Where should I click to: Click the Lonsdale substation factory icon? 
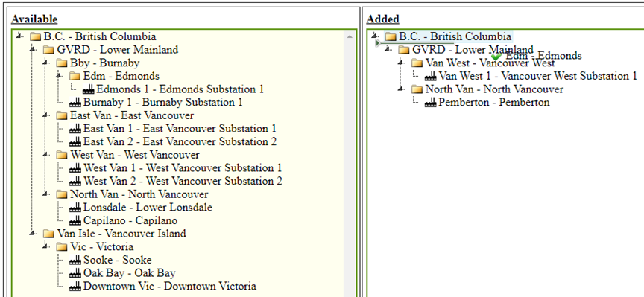click(75, 208)
